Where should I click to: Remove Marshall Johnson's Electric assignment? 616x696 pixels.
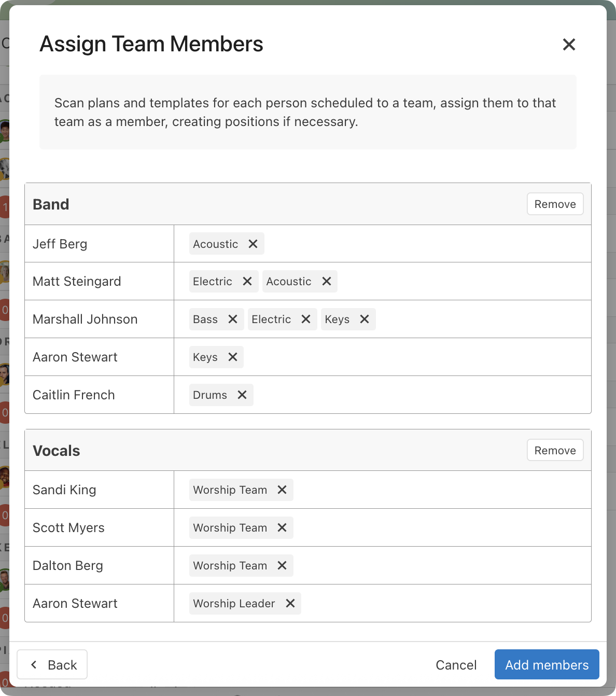point(306,319)
